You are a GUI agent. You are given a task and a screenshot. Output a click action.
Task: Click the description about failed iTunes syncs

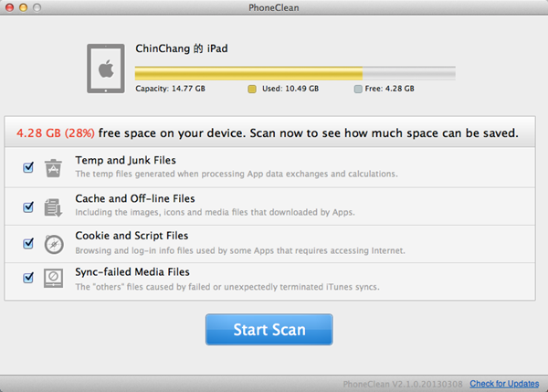click(x=227, y=287)
